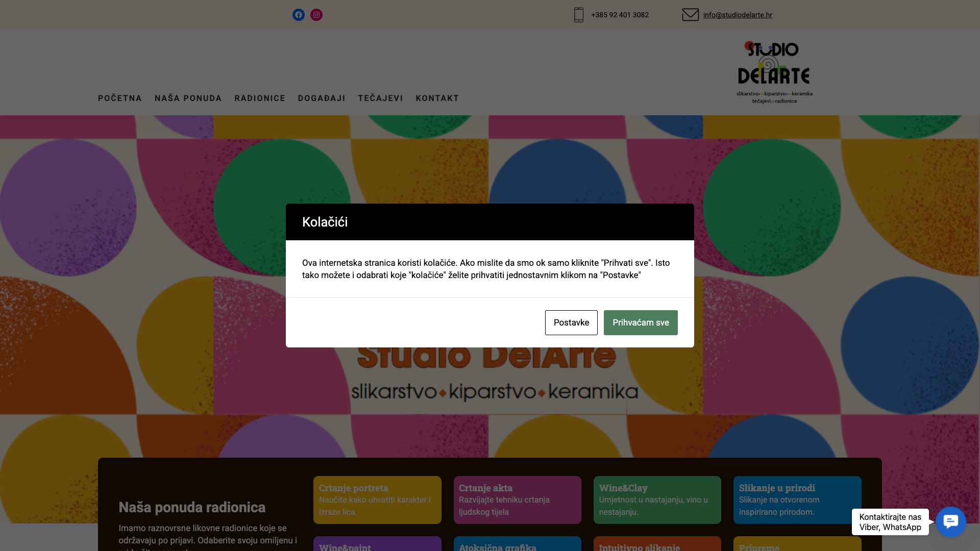Open the NAŠA PONUDA menu
The width and height of the screenshot is (980, 551).
(x=188, y=98)
